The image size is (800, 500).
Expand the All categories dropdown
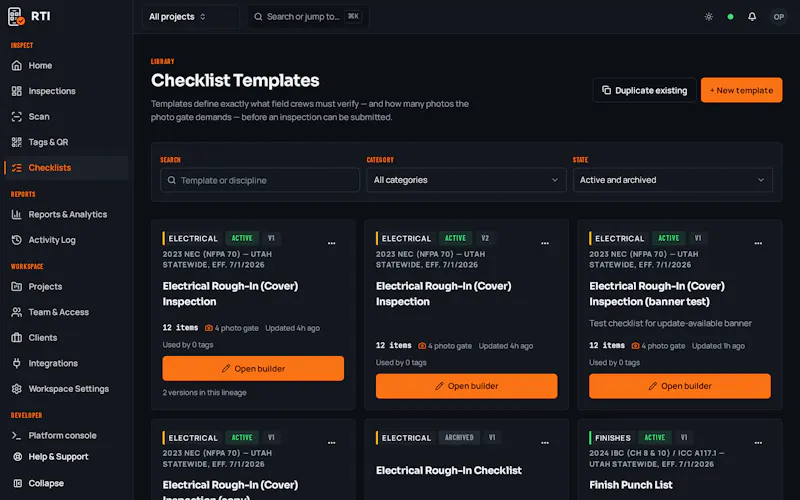click(x=466, y=180)
